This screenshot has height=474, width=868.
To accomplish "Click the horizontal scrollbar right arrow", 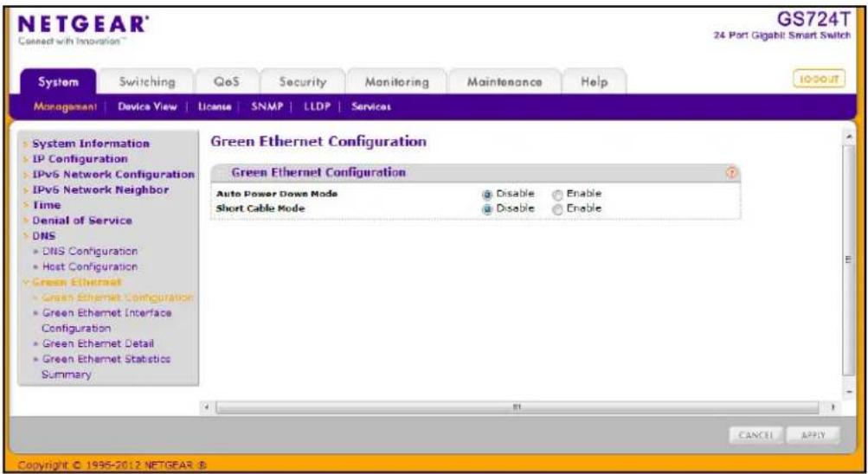I will pyautogui.click(x=832, y=407).
